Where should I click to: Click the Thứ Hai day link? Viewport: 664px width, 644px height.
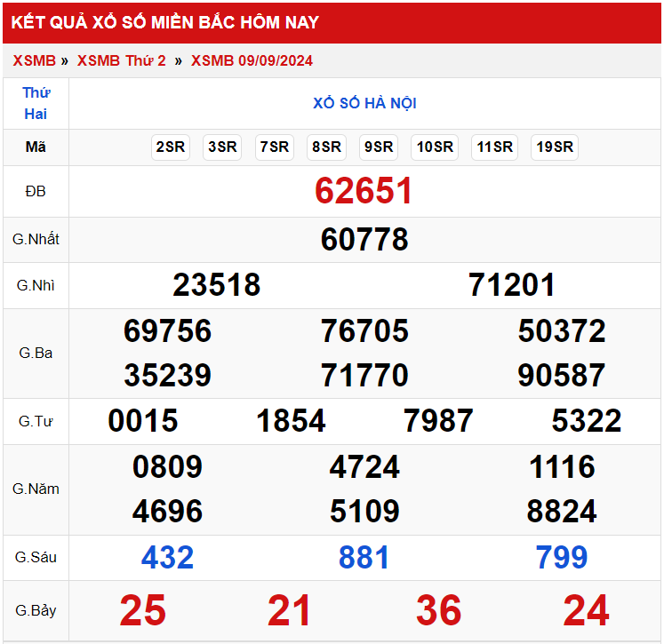[36, 103]
